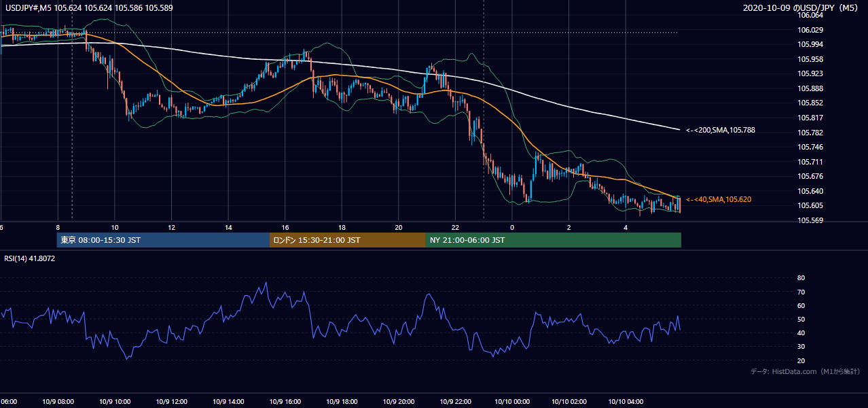Click price axis value 105.958

point(810,59)
